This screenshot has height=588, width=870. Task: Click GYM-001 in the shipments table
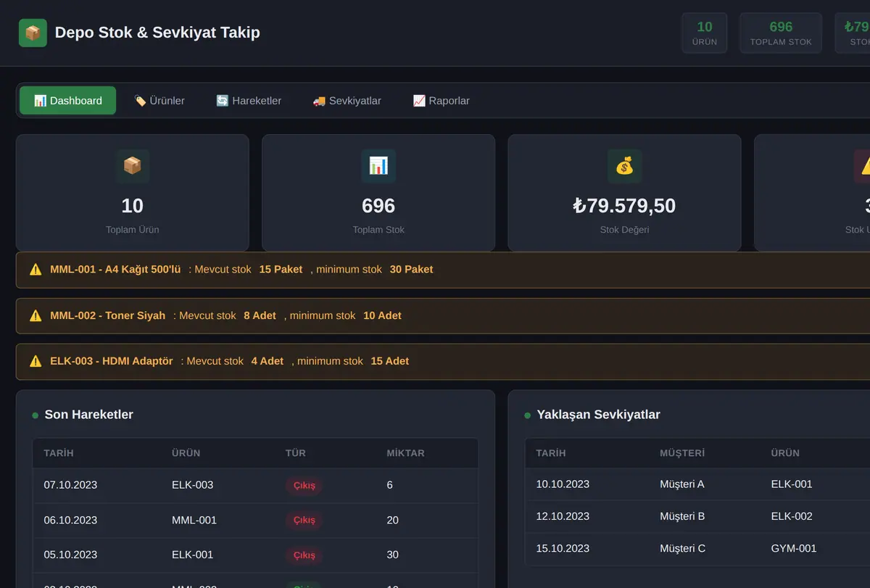[x=794, y=548]
